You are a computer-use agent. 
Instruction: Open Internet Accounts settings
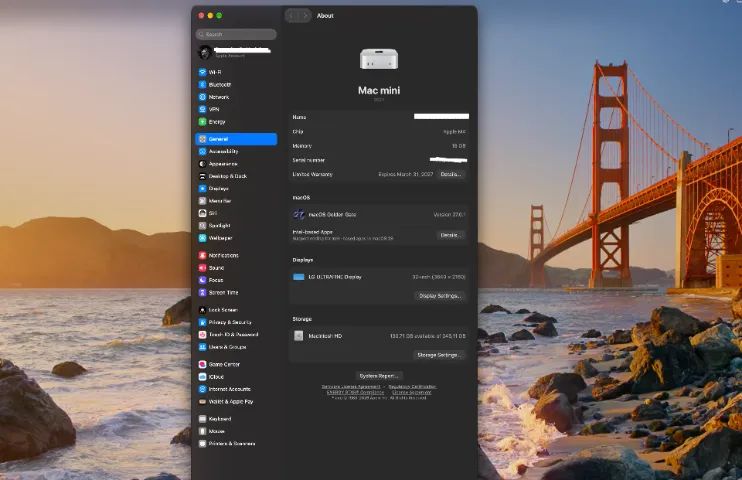click(x=236, y=389)
